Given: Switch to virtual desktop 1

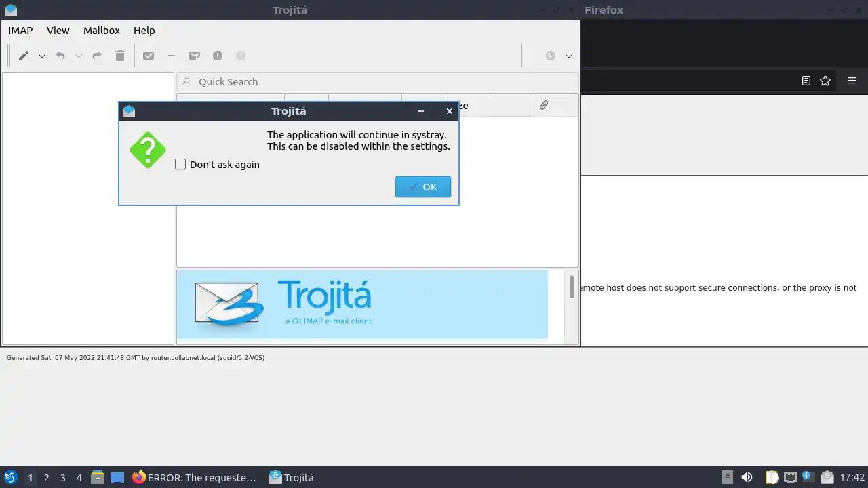Looking at the screenshot, I should [x=30, y=478].
